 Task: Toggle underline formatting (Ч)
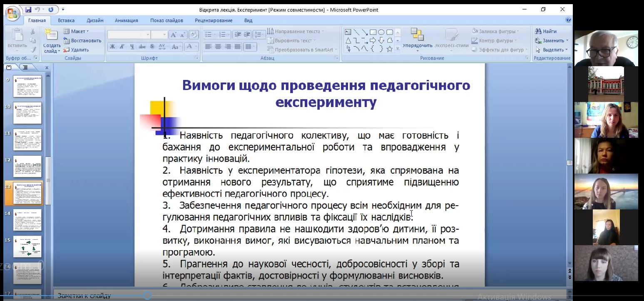[132, 47]
